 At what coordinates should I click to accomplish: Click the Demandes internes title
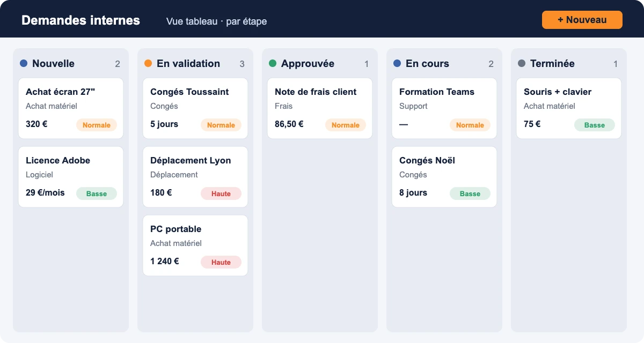[x=80, y=20]
